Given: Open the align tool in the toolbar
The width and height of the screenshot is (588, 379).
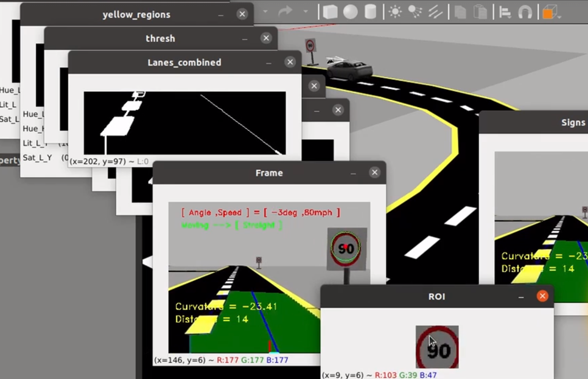Looking at the screenshot, I should pos(505,12).
